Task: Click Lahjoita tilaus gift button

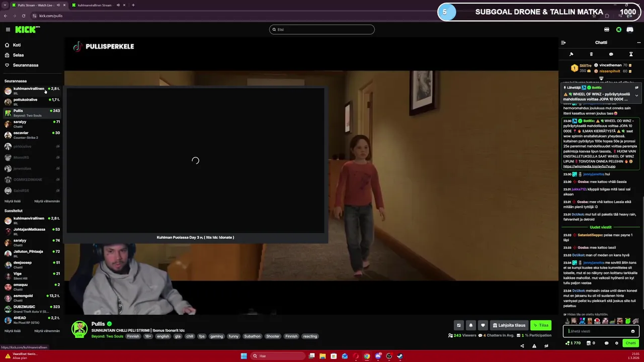Action: (x=509, y=325)
